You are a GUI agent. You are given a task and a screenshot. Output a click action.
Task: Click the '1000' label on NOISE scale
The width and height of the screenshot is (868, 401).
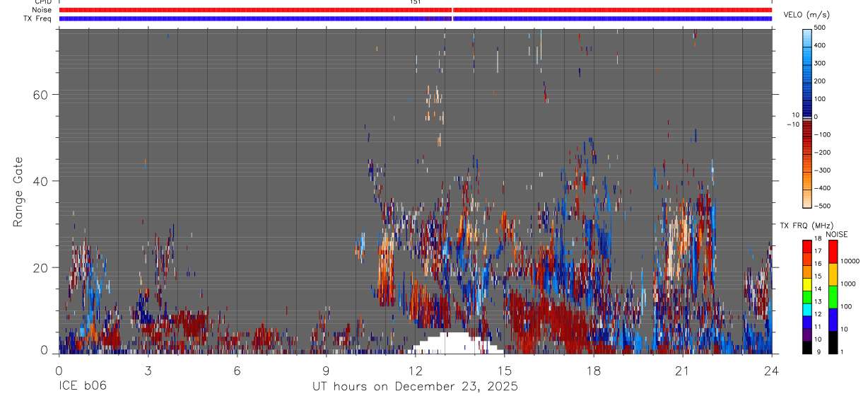click(x=848, y=284)
